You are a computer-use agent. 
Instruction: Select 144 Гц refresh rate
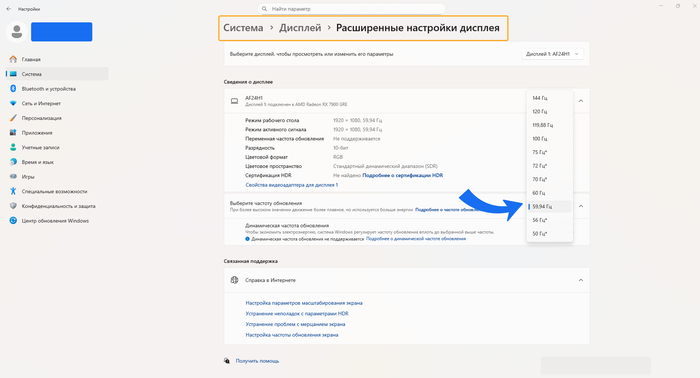[x=550, y=98]
